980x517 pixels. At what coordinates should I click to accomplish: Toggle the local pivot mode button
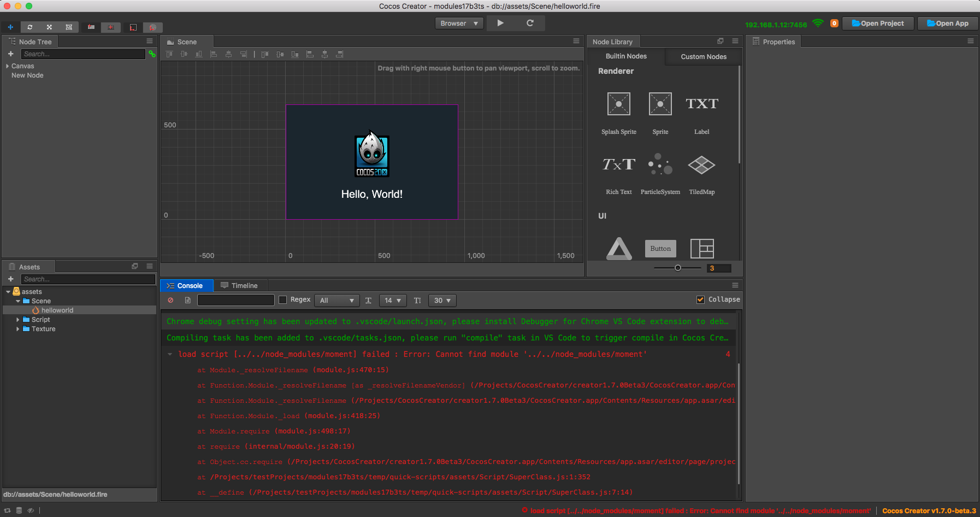coord(91,27)
